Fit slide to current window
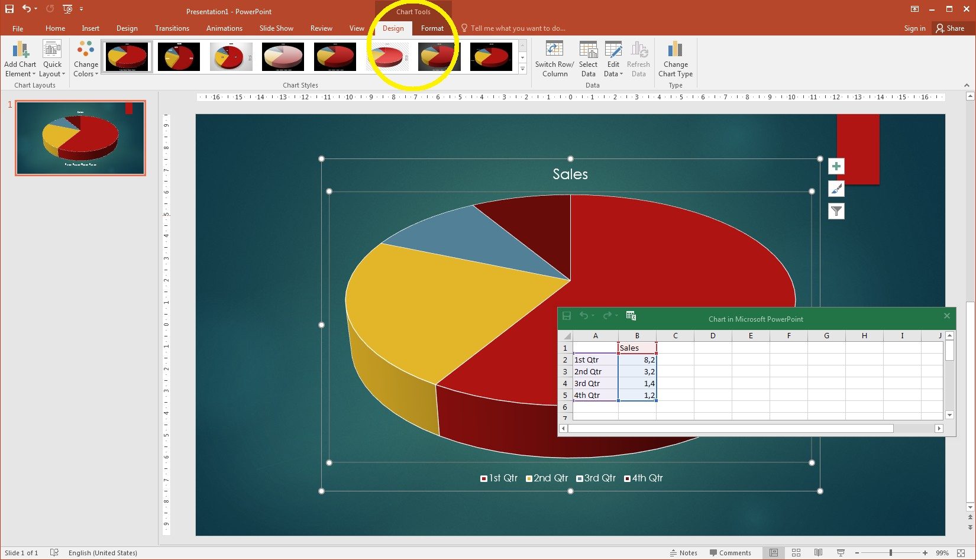This screenshot has width=976, height=560. coord(961,553)
